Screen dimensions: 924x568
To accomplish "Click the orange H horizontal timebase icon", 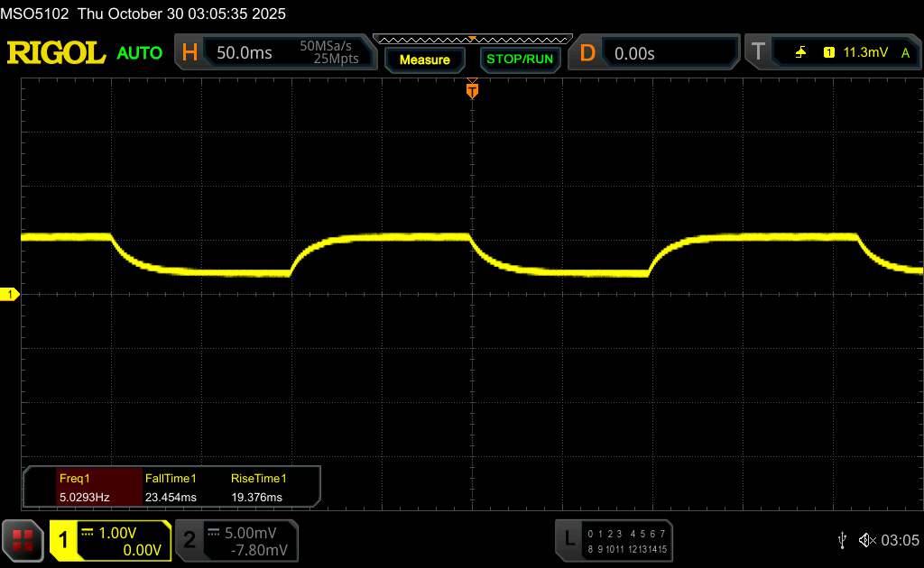I will 189,53.
